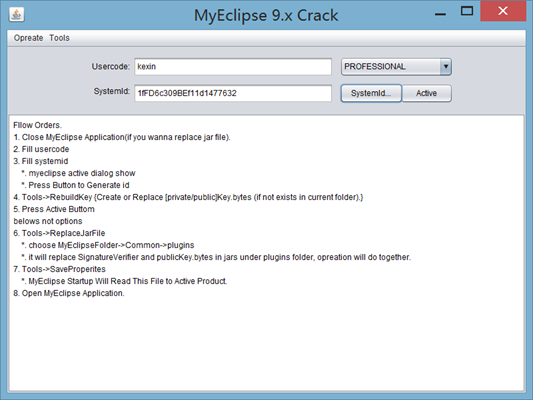Expand the edition list via its arrow
The height and width of the screenshot is (400, 533).
point(446,67)
